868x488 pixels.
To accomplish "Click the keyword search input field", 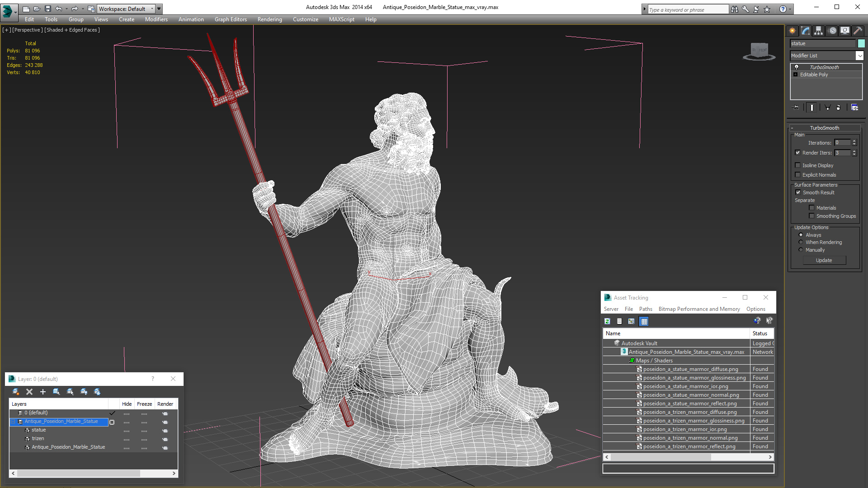I will point(687,9).
